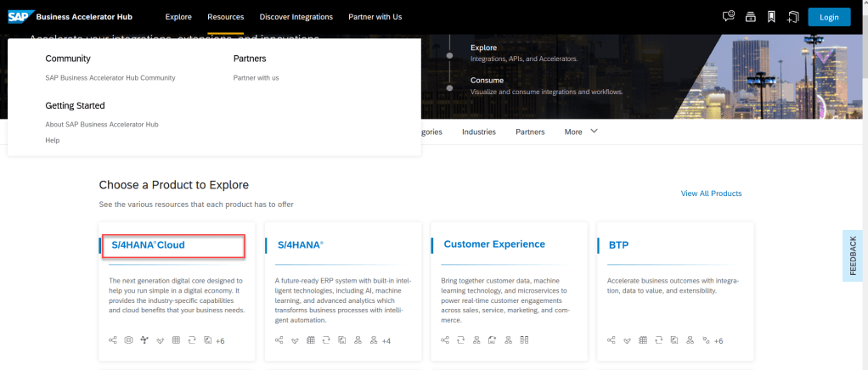The height and width of the screenshot is (370, 868).
Task: Expand the More dropdown in category tabs
Action: coord(581,132)
